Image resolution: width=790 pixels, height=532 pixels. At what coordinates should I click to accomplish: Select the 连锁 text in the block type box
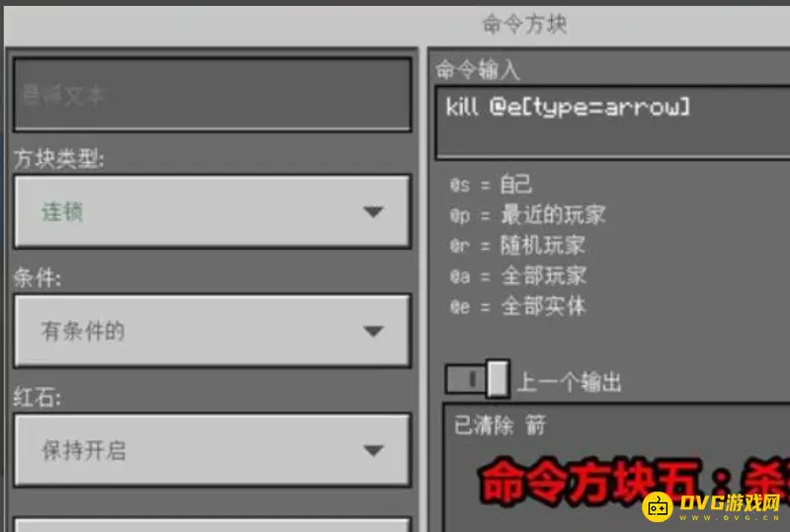[62, 212]
